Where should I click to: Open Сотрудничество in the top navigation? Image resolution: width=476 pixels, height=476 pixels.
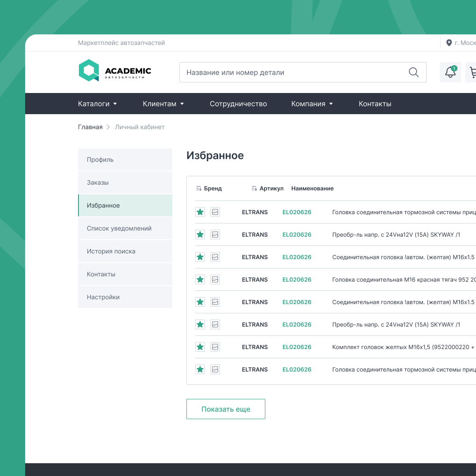click(238, 104)
